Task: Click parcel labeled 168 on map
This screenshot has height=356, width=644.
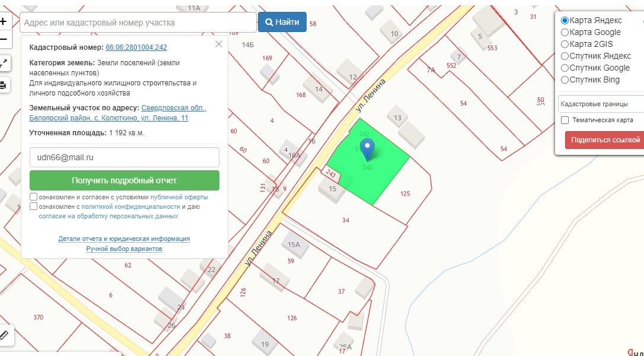Action: coord(301,95)
